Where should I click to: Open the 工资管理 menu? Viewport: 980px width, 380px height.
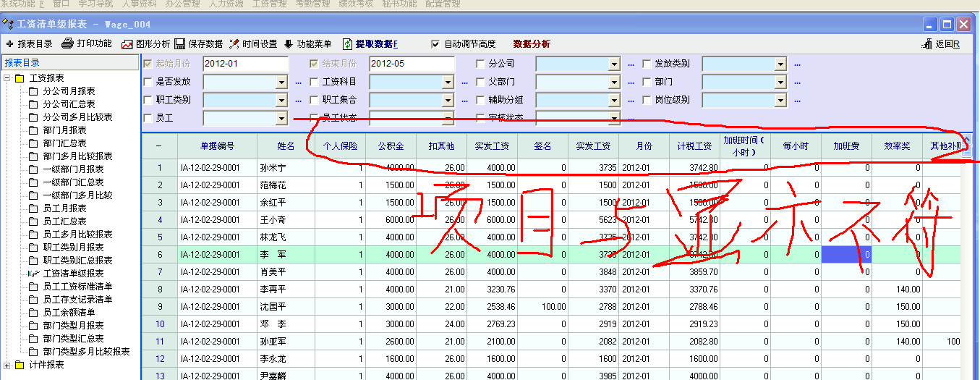click(x=269, y=4)
